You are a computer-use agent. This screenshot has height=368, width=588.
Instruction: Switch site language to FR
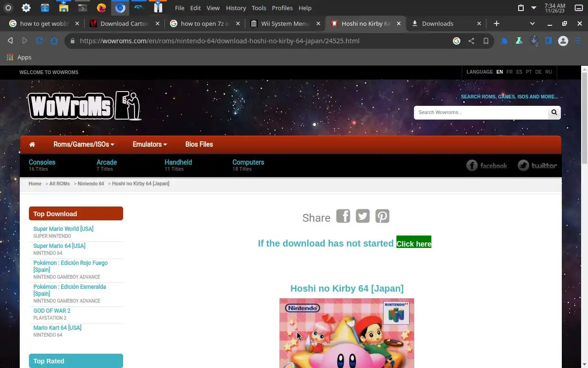tap(509, 72)
